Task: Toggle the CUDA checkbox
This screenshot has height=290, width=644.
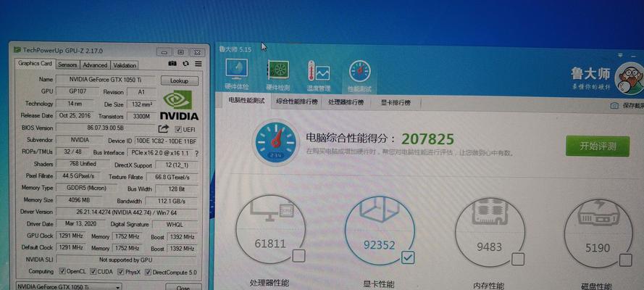Action: click(93, 272)
